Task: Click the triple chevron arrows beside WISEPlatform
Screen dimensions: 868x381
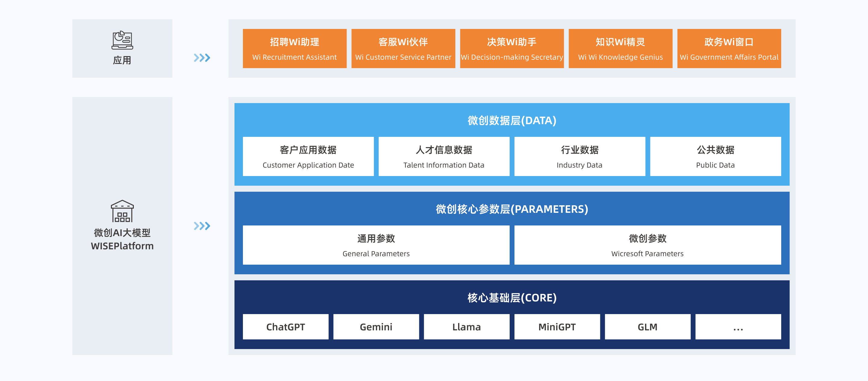Action: point(202,226)
